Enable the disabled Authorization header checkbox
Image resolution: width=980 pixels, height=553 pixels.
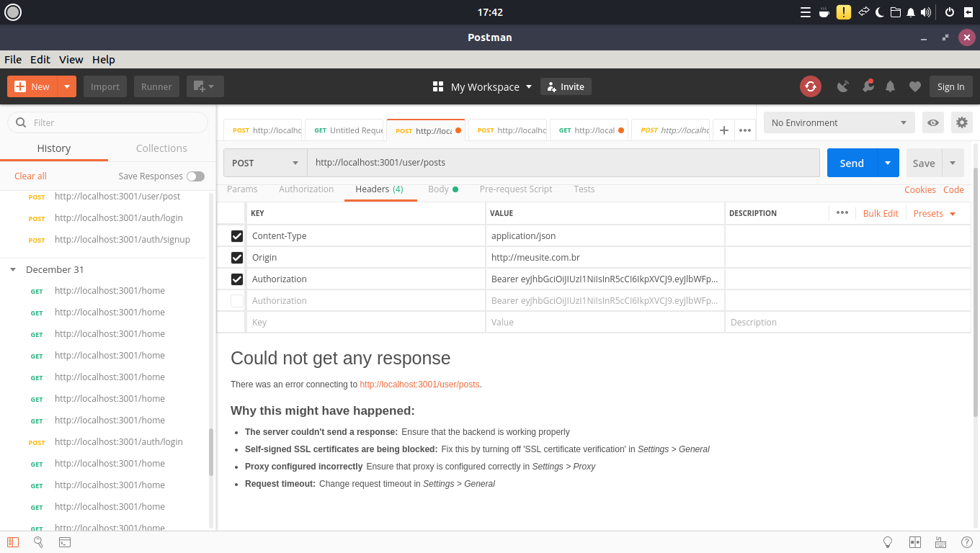tap(237, 301)
